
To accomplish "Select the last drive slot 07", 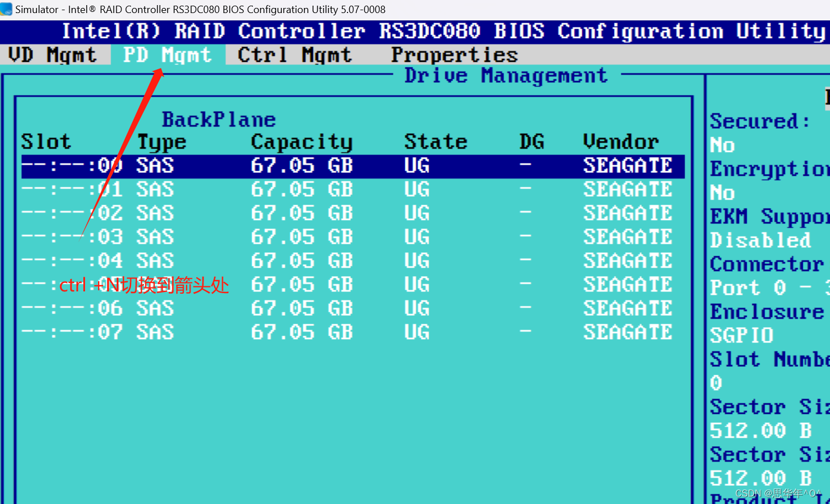I will point(227,332).
